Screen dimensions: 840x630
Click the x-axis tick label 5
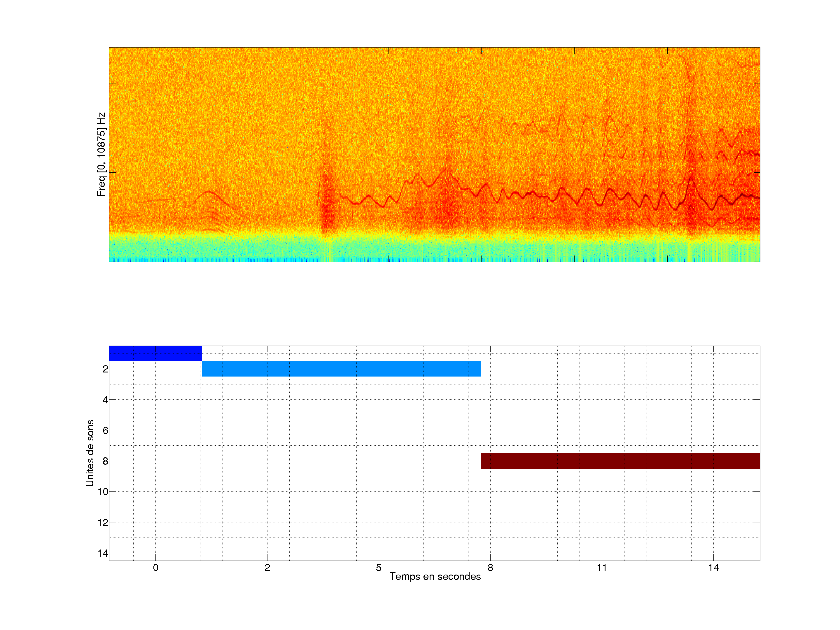click(379, 568)
